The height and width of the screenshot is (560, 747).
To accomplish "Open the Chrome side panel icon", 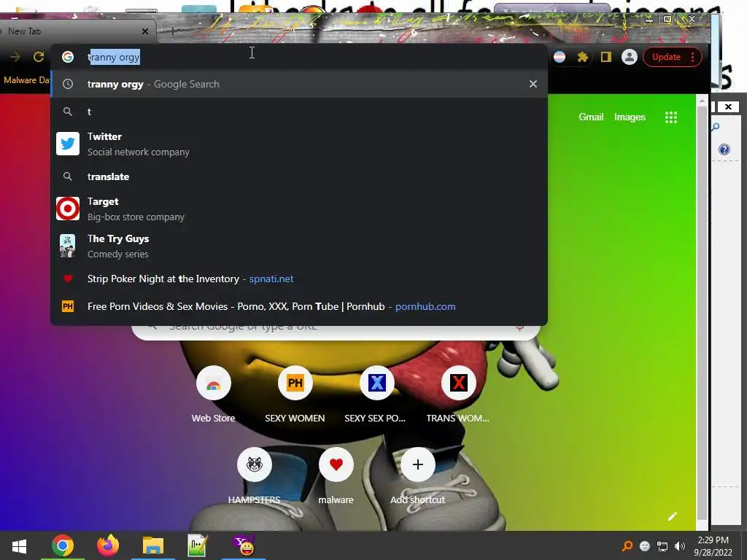I will click(x=605, y=57).
